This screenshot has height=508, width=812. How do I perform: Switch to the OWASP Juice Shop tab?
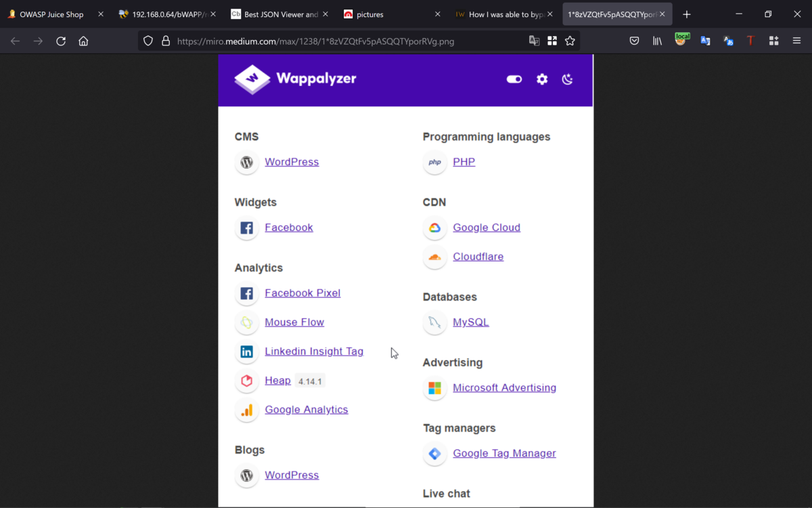[55, 14]
